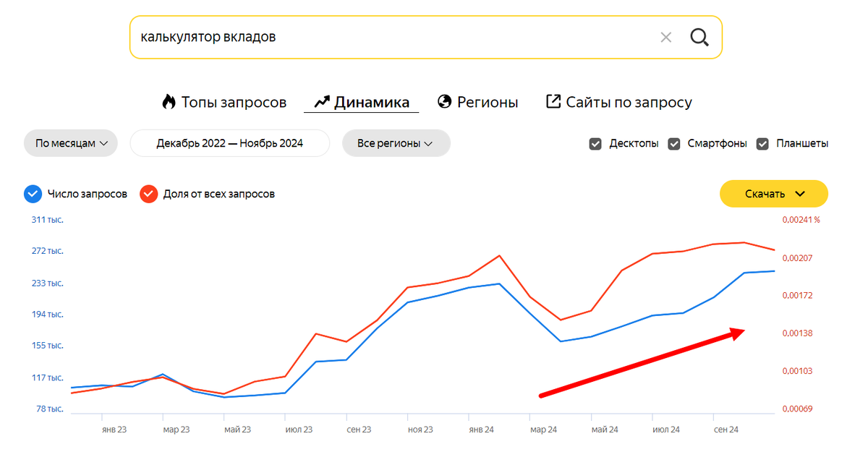This screenshot has width=868, height=452.
Task: Click the external link icon near Сайты по запросу
Action: coord(552,102)
